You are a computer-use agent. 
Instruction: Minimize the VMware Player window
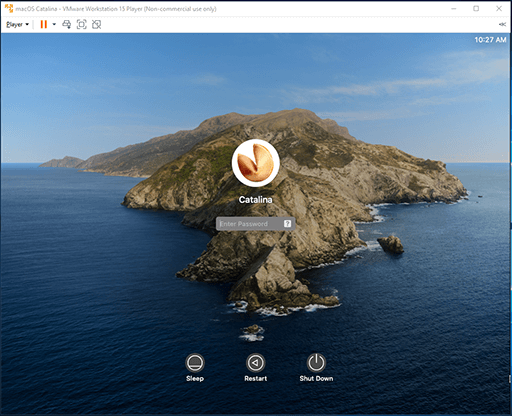pyautogui.click(x=454, y=9)
